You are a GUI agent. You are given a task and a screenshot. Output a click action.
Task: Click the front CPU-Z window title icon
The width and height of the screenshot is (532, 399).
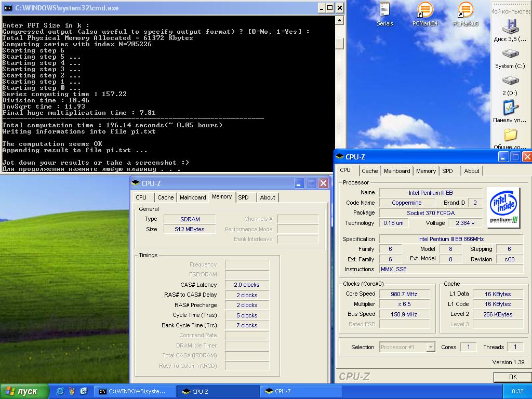point(340,157)
